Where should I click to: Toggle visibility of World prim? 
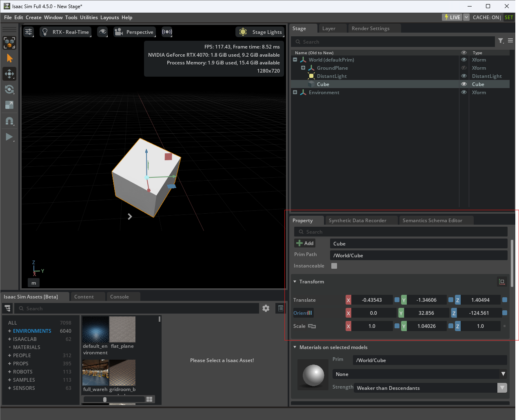click(x=464, y=60)
